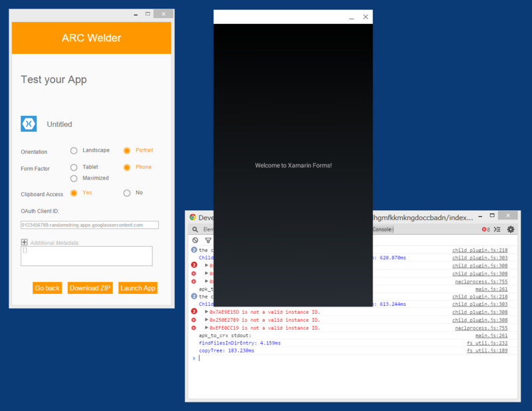Viewport: 532px width, 411px height.
Task: Maximize the Developer Tools window
Action: tap(492, 215)
